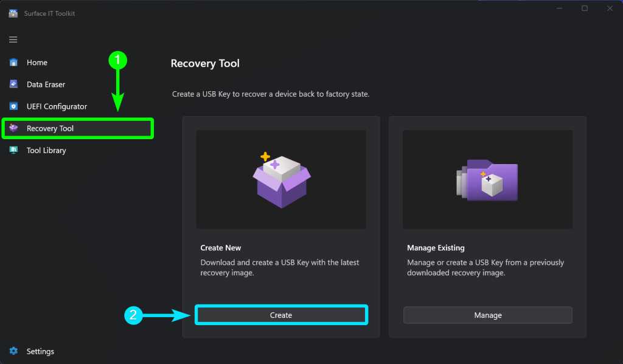Image resolution: width=623 pixels, height=364 pixels.
Task: Click the Tool Library icon
Action: [13, 150]
